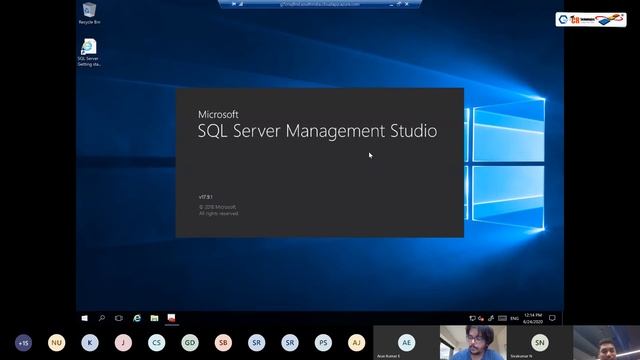Open the Recycle Bin desktop icon
The width and height of the screenshot is (640, 360).
[89, 13]
